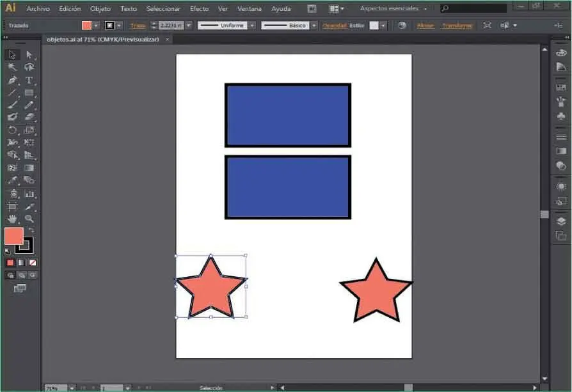Image resolution: width=572 pixels, height=392 pixels.
Task: Enable Draw Behind mode
Action: pos(22,275)
